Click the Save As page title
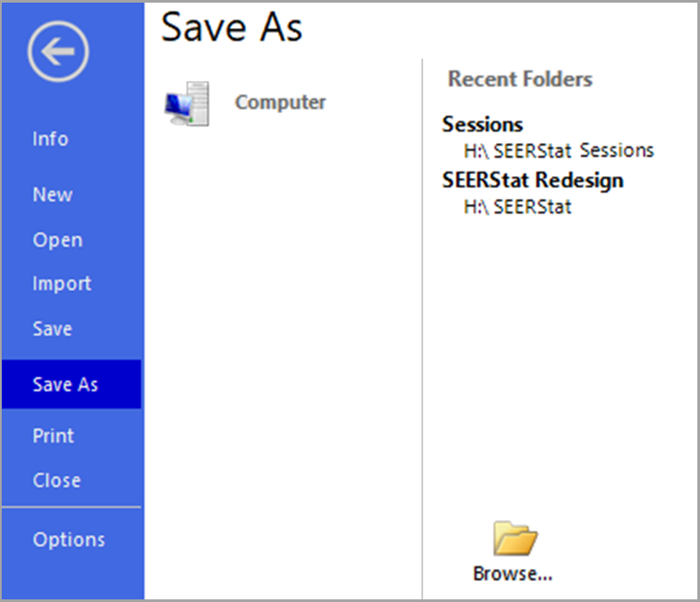Viewport: 700px width, 602px height. [232, 27]
